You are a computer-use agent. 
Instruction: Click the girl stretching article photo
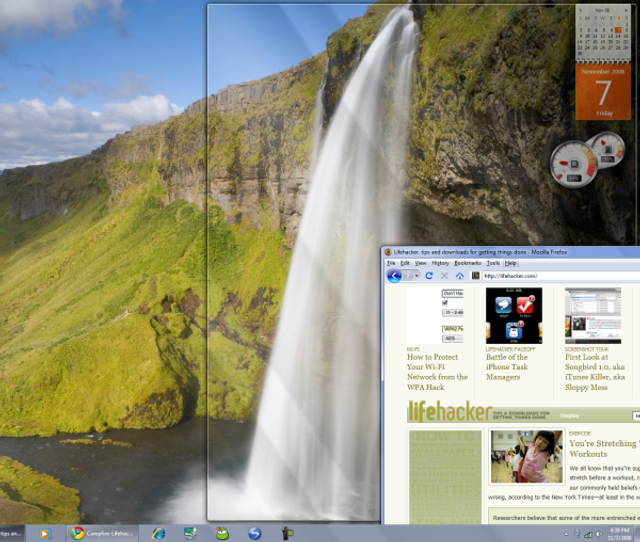tap(527, 456)
